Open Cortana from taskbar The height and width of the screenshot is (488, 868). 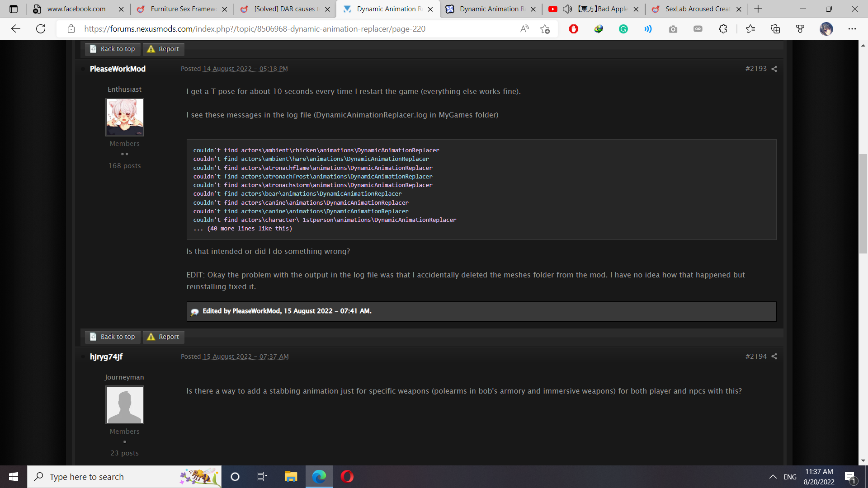235,477
